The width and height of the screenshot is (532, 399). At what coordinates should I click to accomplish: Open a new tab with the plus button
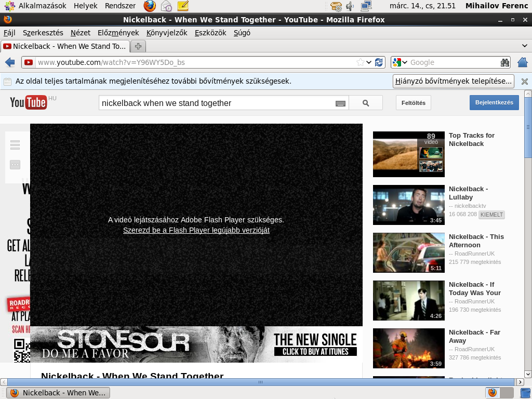pyautogui.click(x=138, y=46)
